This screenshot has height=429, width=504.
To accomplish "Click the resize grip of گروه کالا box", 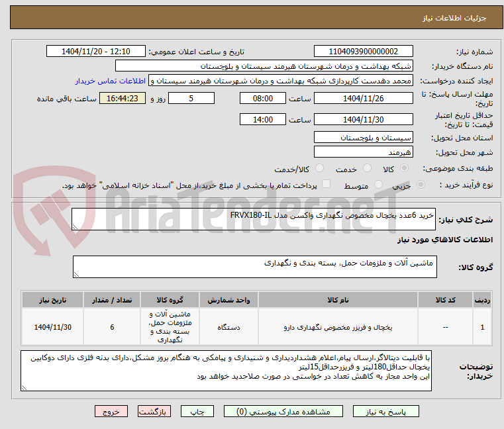I will click(76, 275).
